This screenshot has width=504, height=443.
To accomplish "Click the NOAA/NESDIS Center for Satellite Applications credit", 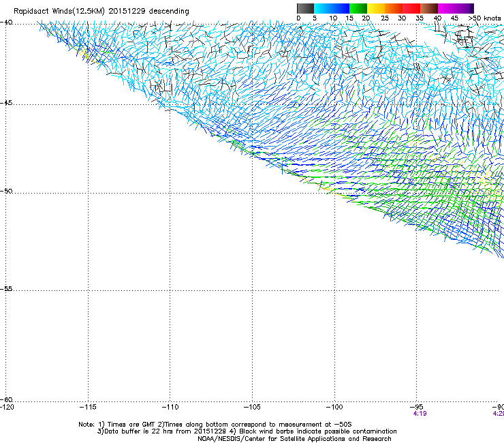I will (294, 439).
